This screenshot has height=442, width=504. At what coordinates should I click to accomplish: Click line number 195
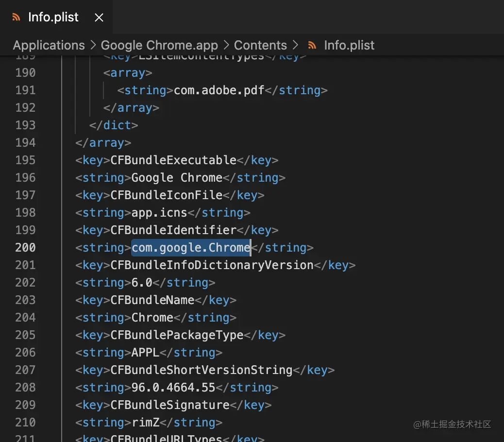click(25, 160)
